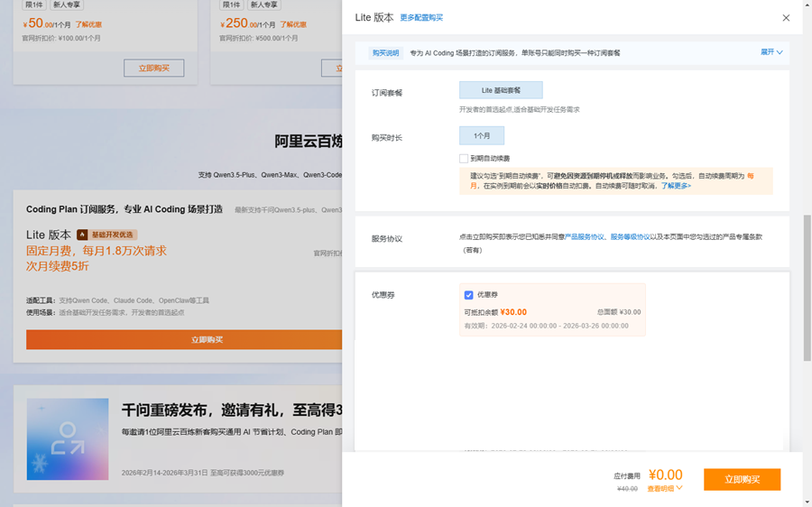Expand 查看明细 price details
This screenshot has width=812, height=507.
[664, 489]
